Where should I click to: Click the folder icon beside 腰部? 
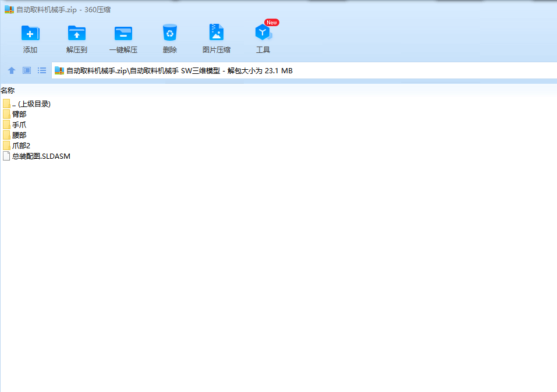pos(6,135)
